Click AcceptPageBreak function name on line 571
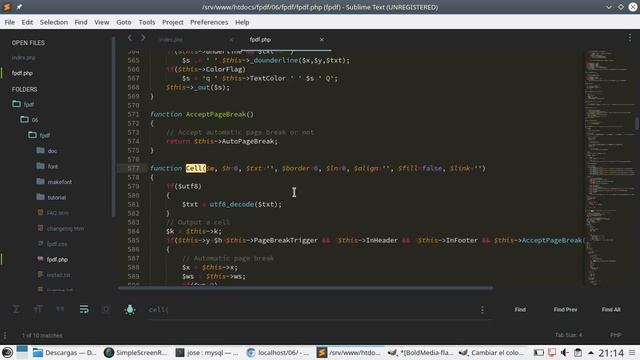Image resolution: width=640 pixels, height=360 pixels. 216,114
